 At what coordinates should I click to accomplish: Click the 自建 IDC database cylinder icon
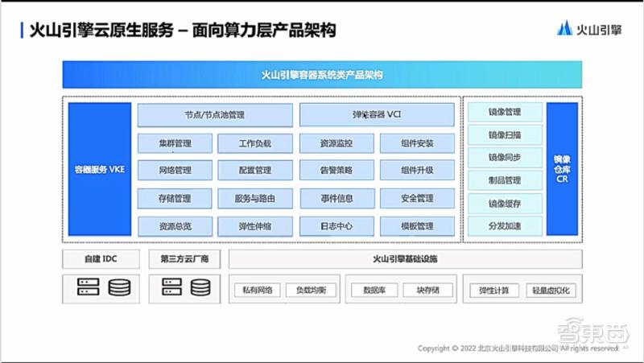(119, 287)
